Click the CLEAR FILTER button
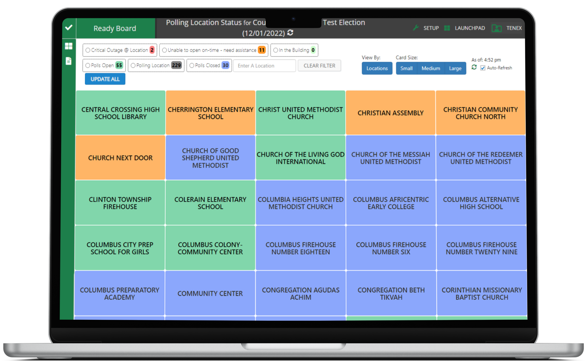The image size is (588, 364). (x=319, y=66)
